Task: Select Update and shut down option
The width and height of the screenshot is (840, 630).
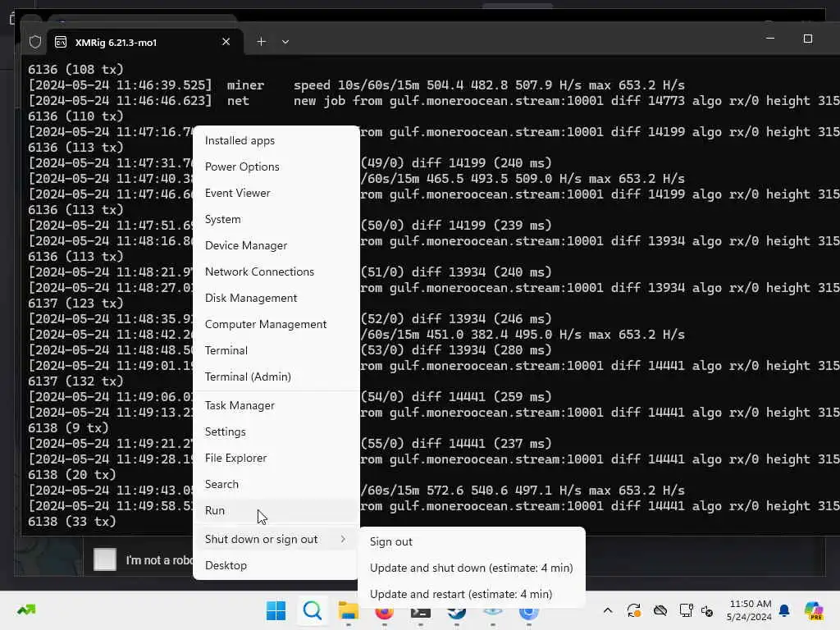Action: [x=472, y=568]
